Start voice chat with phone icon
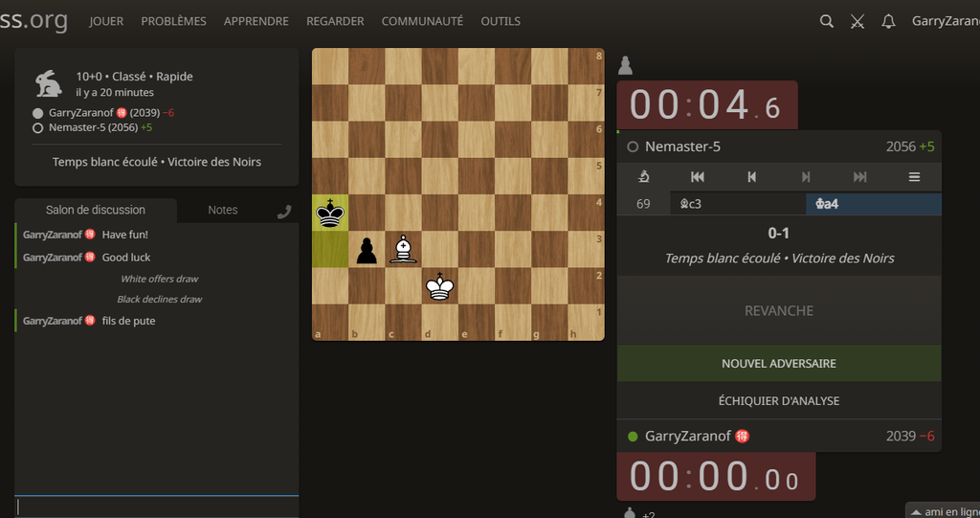This screenshot has width=980, height=518. pos(283,212)
